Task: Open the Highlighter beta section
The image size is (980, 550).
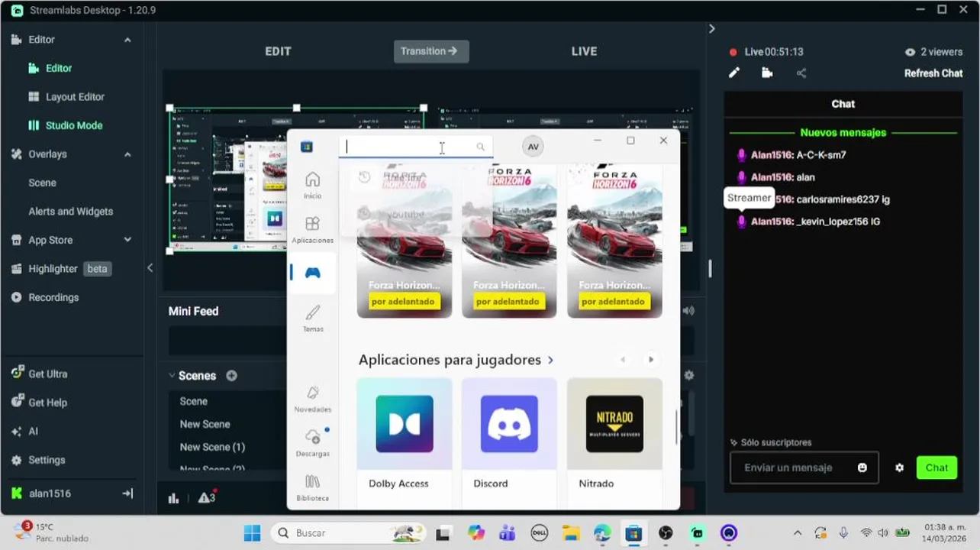Action: pyautogui.click(x=61, y=269)
